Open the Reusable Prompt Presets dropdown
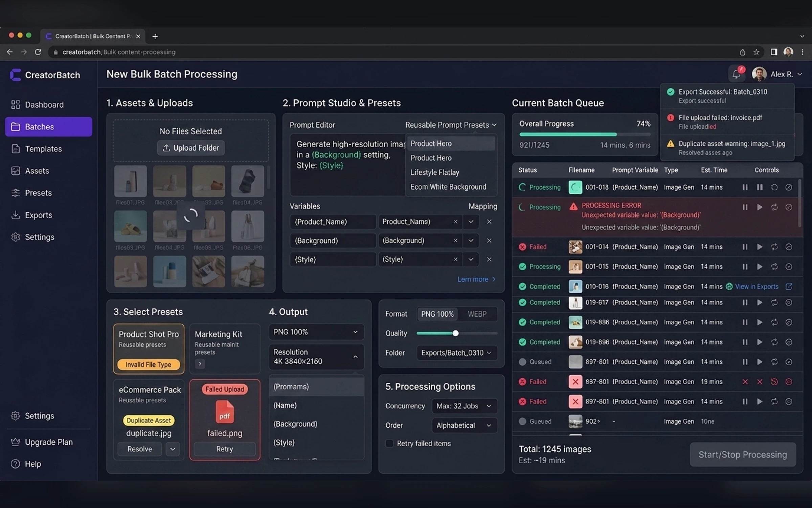 tap(451, 125)
